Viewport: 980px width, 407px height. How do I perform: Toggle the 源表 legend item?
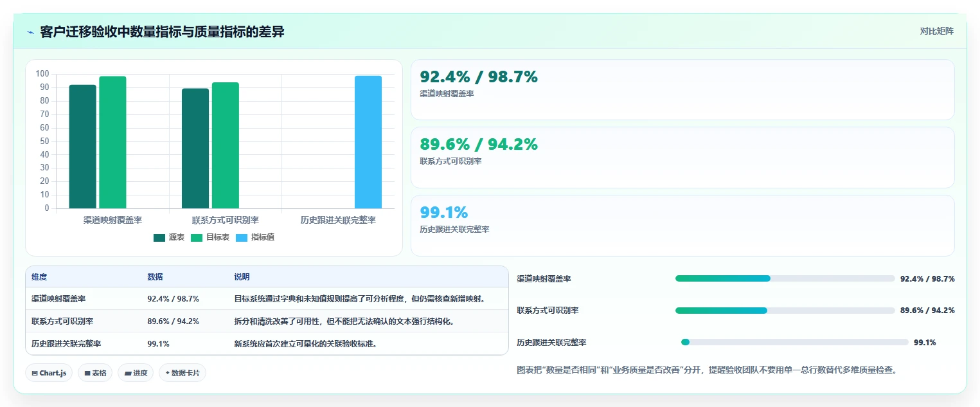click(169, 237)
